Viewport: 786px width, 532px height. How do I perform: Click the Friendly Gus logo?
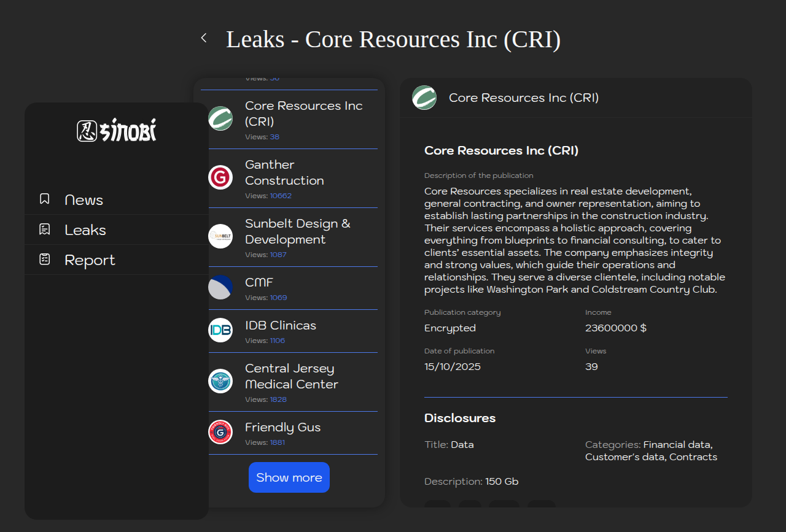(x=220, y=432)
